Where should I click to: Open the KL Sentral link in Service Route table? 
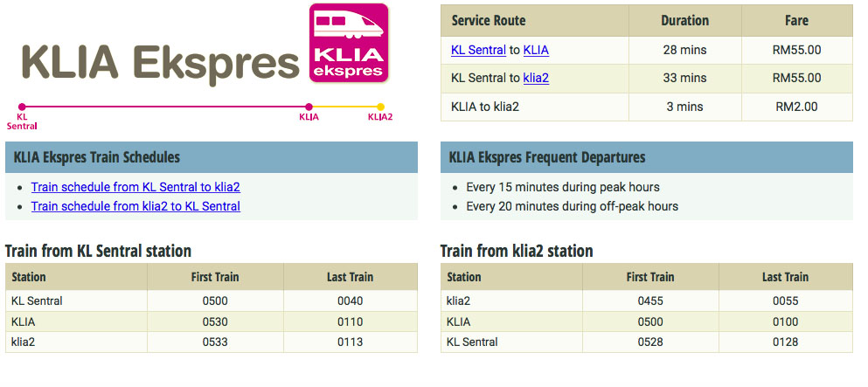(478, 51)
